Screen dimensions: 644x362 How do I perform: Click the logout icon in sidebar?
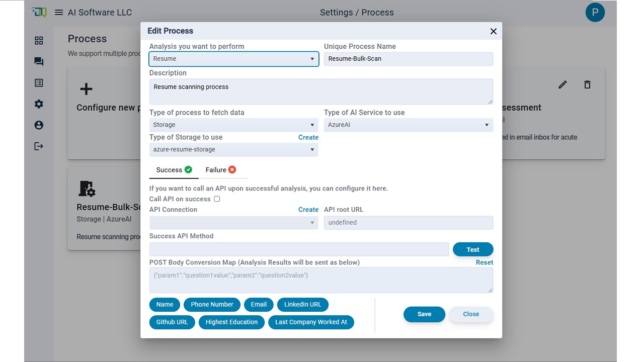[x=39, y=146]
